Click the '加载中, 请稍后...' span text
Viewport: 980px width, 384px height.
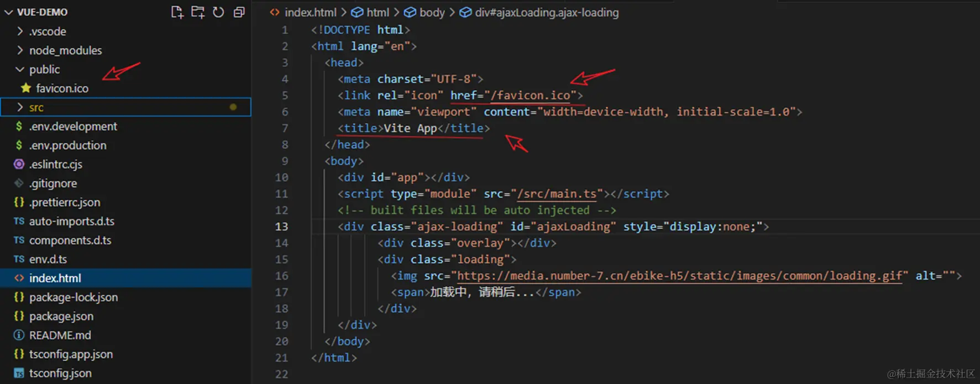(483, 292)
